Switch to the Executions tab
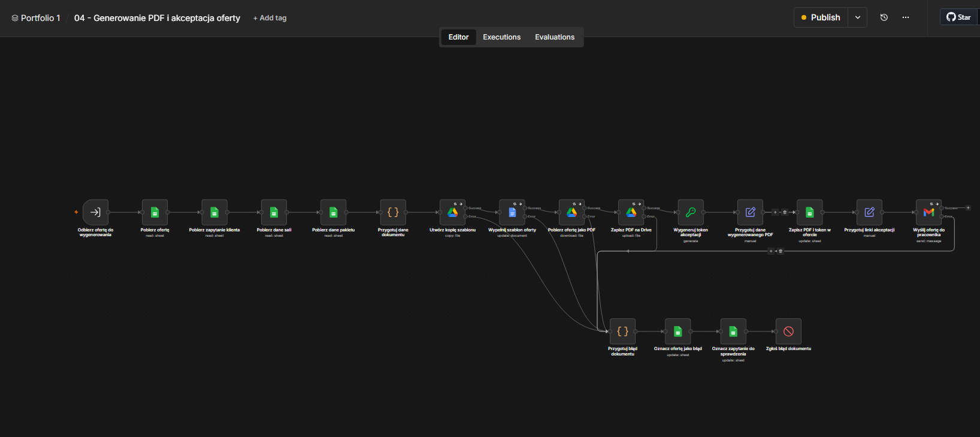Screen dimensions: 980x437 click(502, 37)
